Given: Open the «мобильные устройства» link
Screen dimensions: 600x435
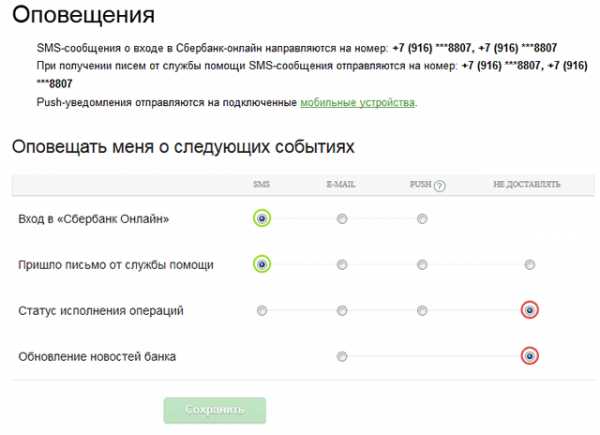Looking at the screenshot, I should [357, 102].
